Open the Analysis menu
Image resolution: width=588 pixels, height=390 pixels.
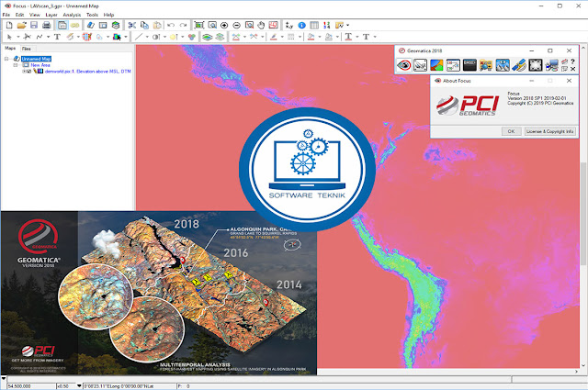tap(72, 15)
